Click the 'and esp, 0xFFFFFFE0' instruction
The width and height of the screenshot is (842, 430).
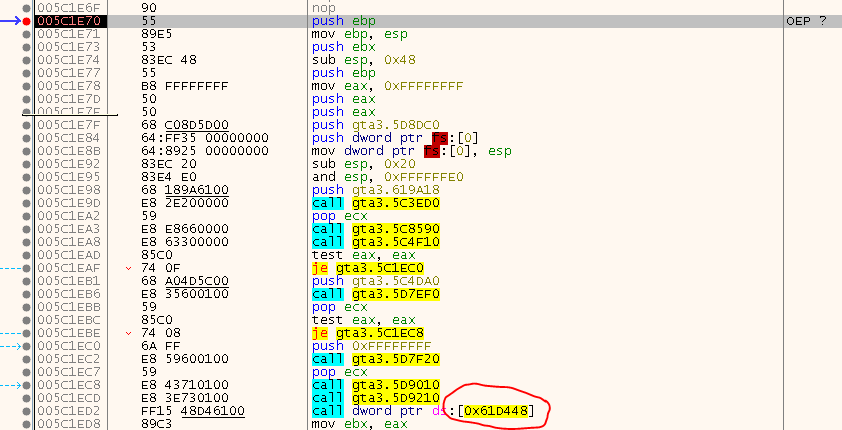(388, 177)
